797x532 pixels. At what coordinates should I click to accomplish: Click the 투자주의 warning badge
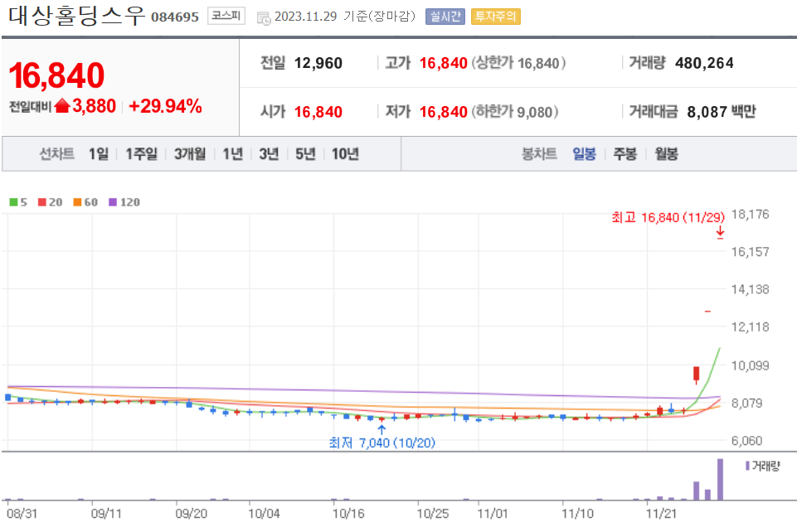tap(496, 17)
